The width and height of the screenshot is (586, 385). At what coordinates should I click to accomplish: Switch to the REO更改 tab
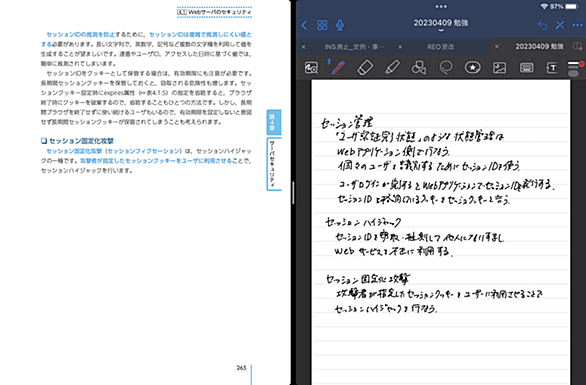[441, 47]
